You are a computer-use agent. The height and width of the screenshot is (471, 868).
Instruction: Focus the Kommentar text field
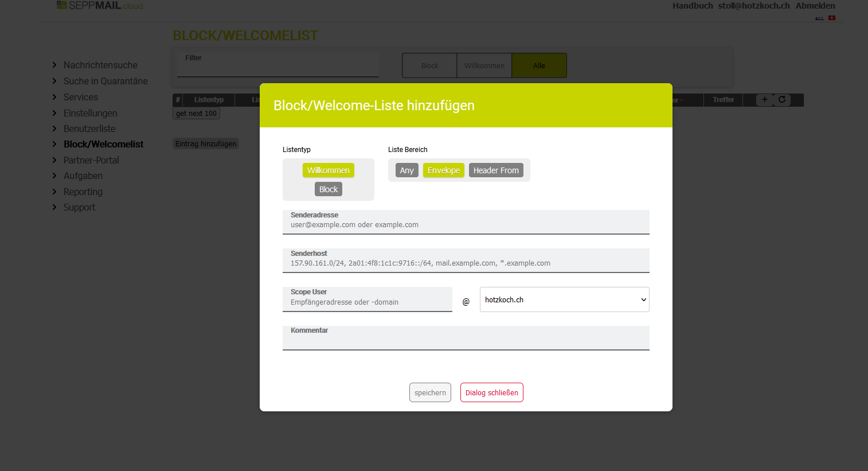(x=466, y=341)
